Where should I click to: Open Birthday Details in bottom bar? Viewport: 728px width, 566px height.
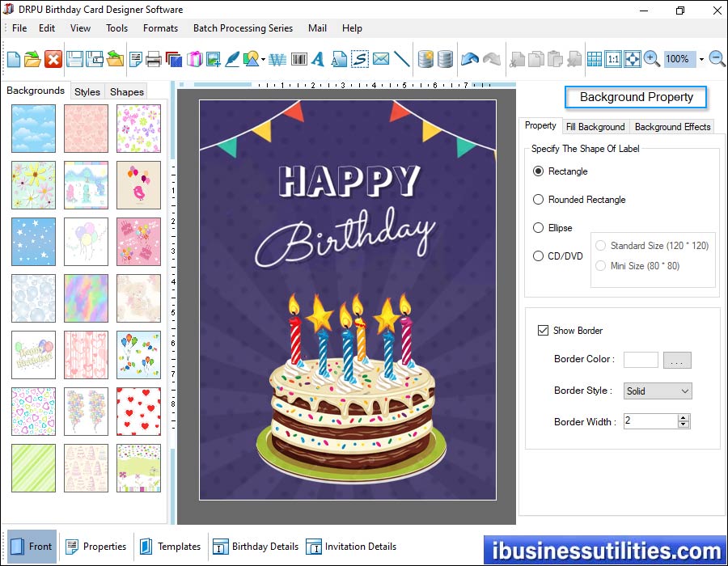pos(256,547)
